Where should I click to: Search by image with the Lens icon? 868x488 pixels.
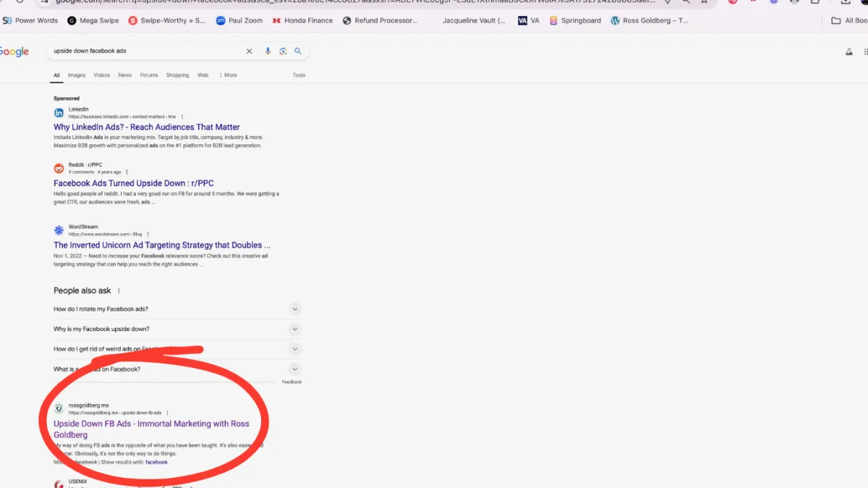283,51
